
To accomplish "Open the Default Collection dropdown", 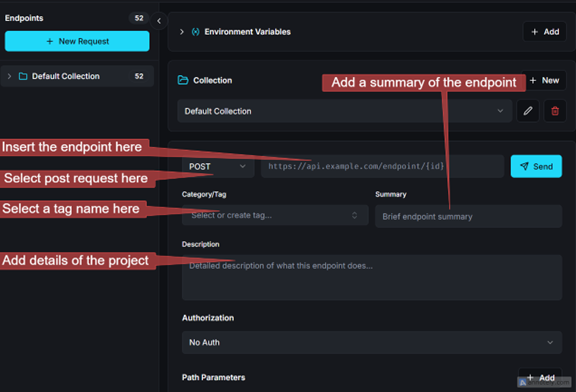I will tap(345, 111).
